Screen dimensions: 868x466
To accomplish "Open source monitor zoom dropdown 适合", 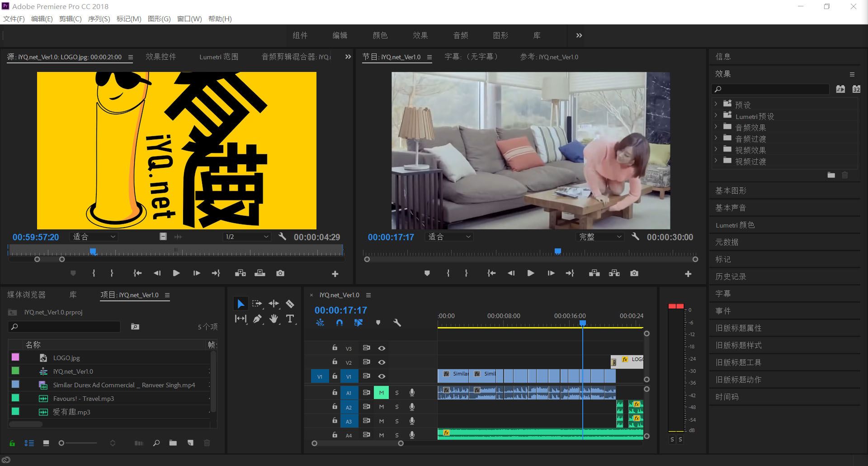I will pos(94,237).
